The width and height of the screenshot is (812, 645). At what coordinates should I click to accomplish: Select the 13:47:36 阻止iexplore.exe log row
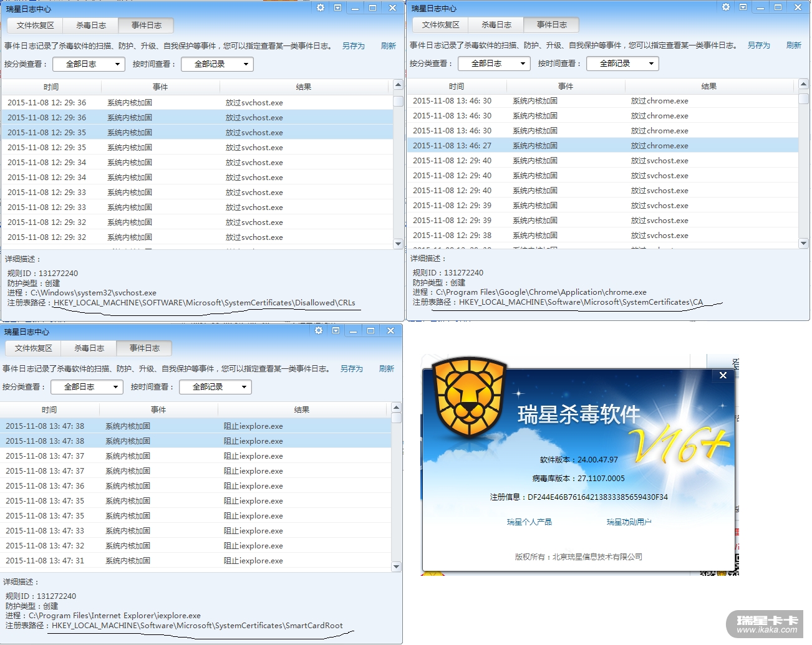(x=196, y=486)
